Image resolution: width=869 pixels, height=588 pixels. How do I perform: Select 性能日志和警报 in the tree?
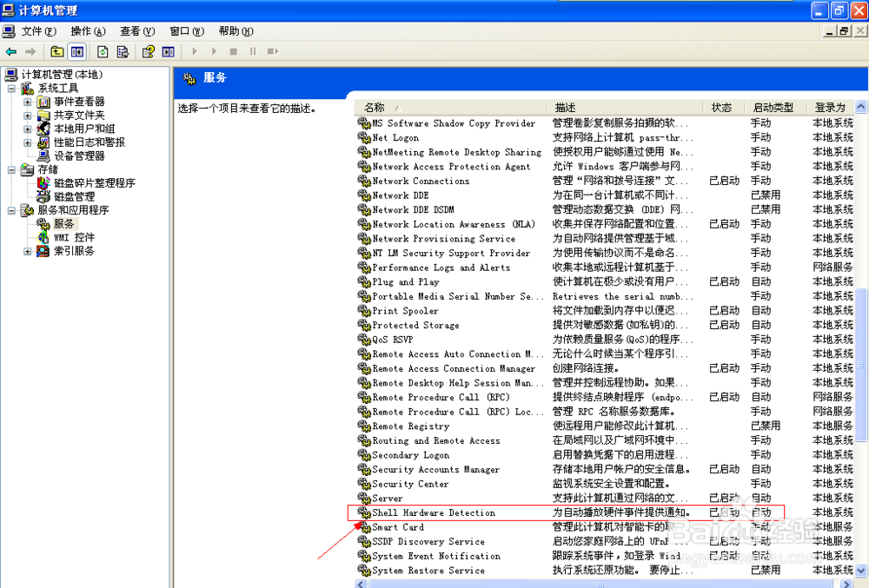[90, 142]
